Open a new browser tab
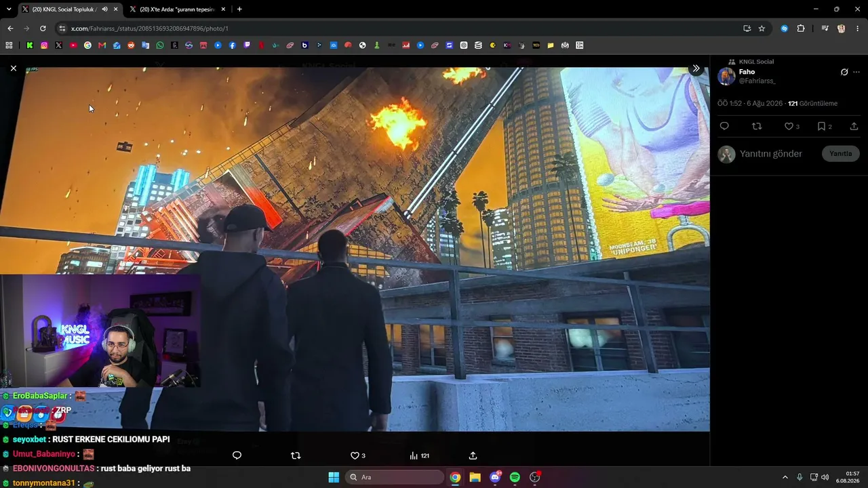 [239, 9]
